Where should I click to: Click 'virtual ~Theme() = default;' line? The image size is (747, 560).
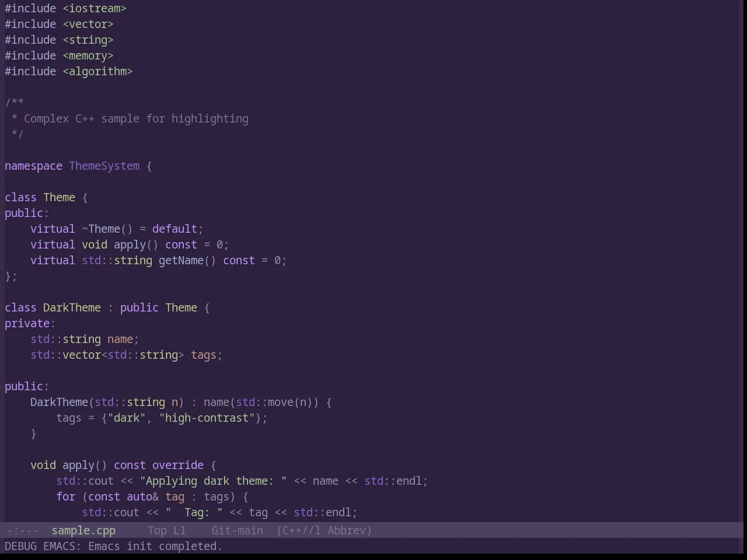pyautogui.click(x=117, y=229)
